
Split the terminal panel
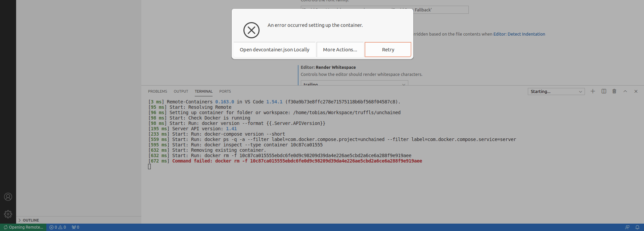click(604, 91)
